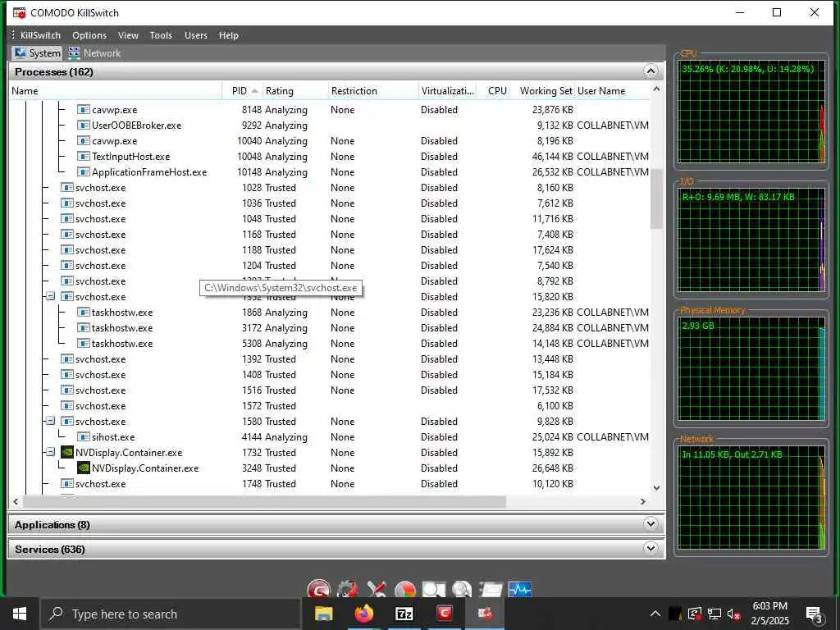Open the heartbeat monitor dock icon

pos(519,589)
